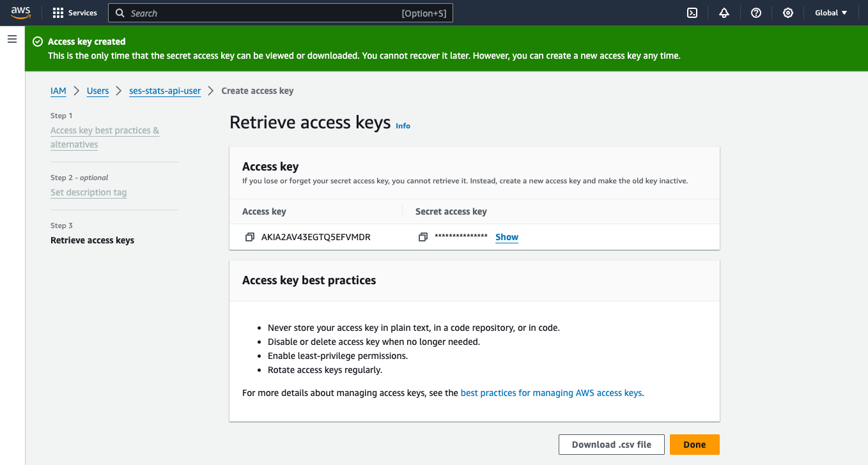Click the green success check icon

pos(37,42)
